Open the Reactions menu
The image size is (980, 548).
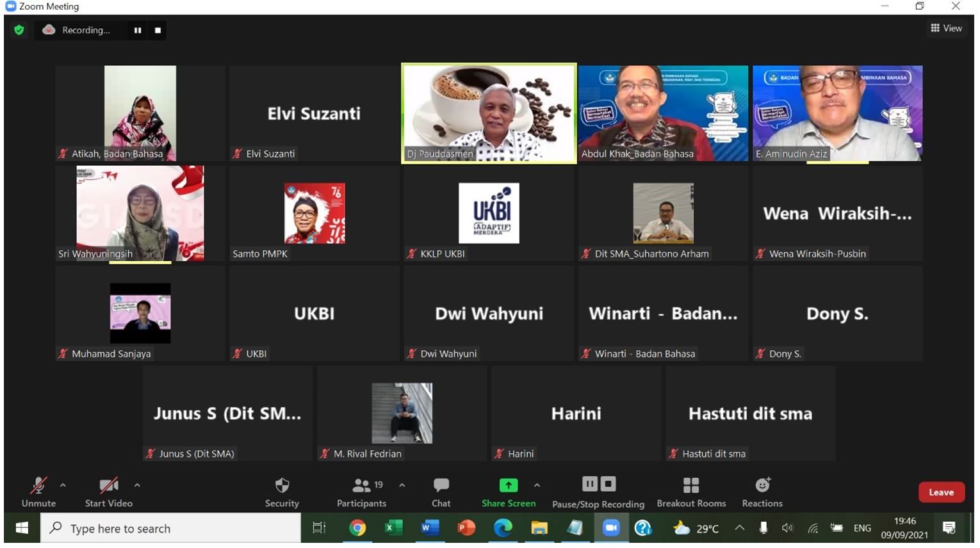pyautogui.click(x=762, y=486)
